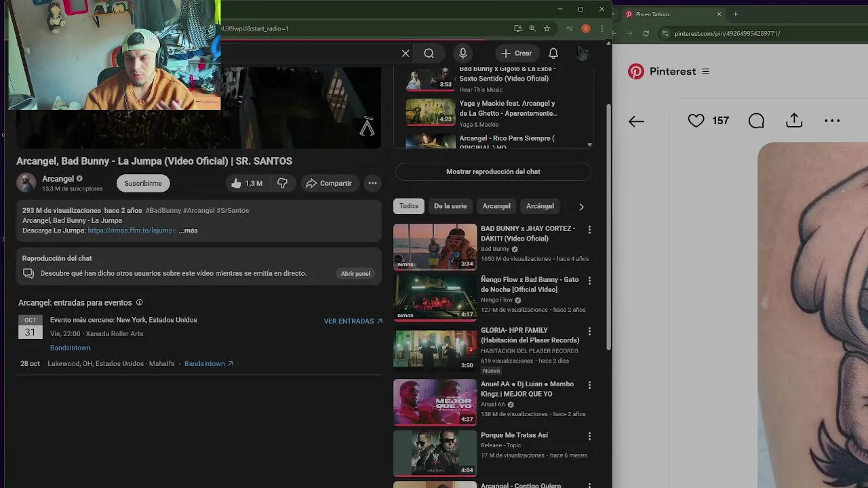This screenshot has width=868, height=488.
Task: Click the Abrir panel chat button
Action: tap(355, 274)
